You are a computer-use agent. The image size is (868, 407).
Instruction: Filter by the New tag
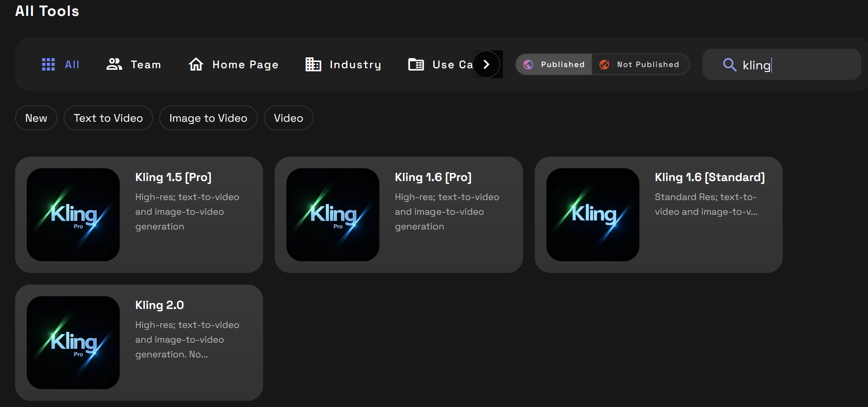pyautogui.click(x=36, y=118)
